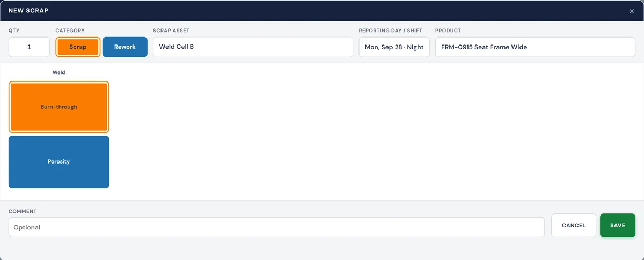Click the Weld group heading
Image resolution: width=644 pixels, height=260 pixels.
[59, 72]
